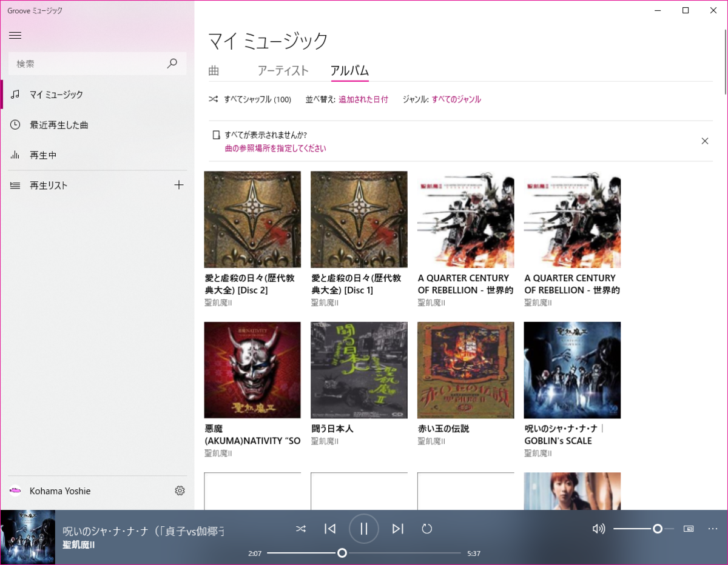Switch to the 曲 tab
Viewport: 728px width, 565px height.
click(214, 71)
